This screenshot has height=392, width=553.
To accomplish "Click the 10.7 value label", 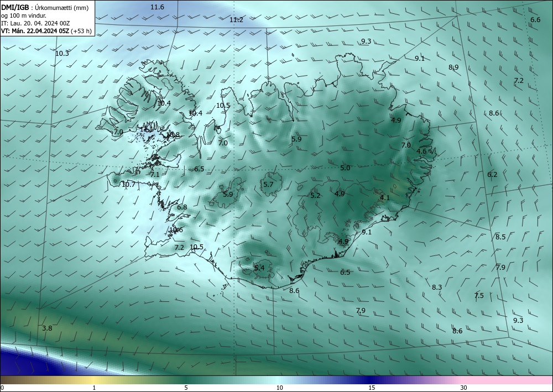I will point(128,184).
